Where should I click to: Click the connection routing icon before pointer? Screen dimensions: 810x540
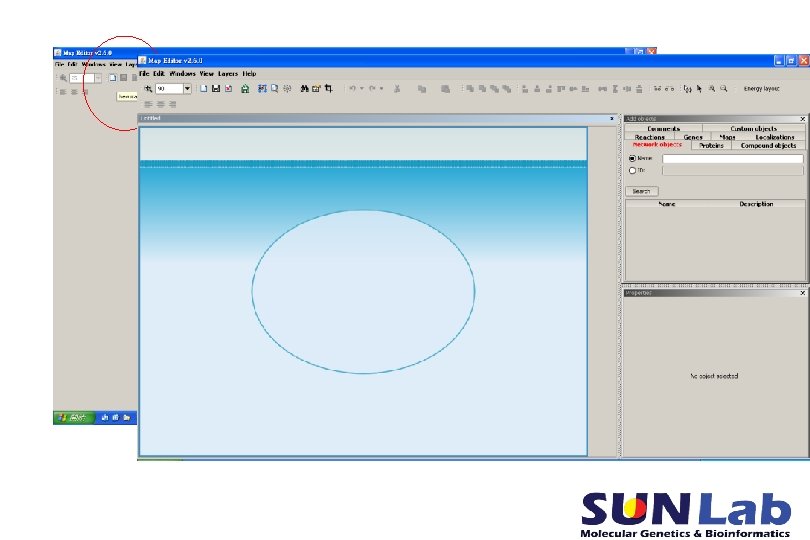click(x=688, y=89)
